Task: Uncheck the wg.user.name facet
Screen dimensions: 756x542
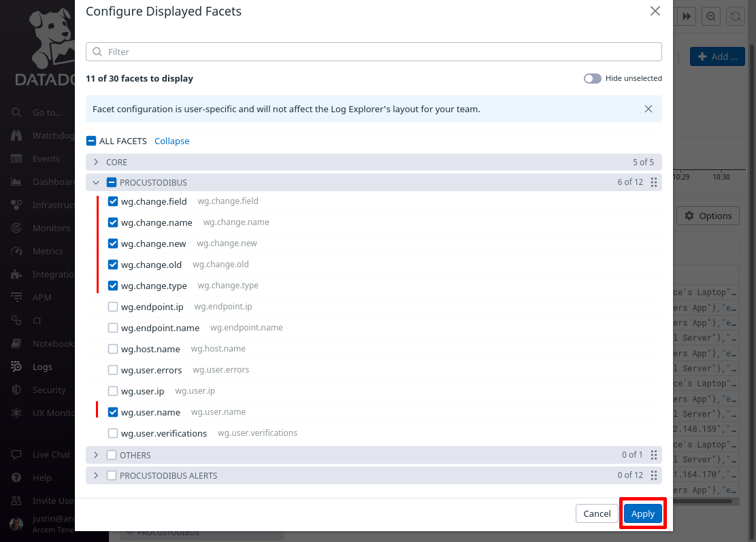Action: click(x=113, y=412)
